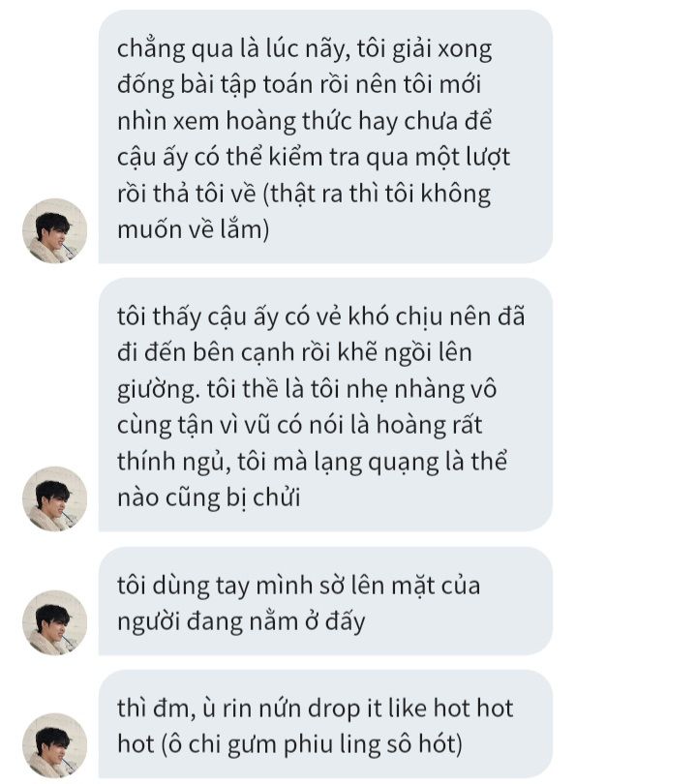This screenshot has width=697, height=784.
Task: Tap the message starting "thì đm, ù rin nứn"
Action: click(325, 725)
